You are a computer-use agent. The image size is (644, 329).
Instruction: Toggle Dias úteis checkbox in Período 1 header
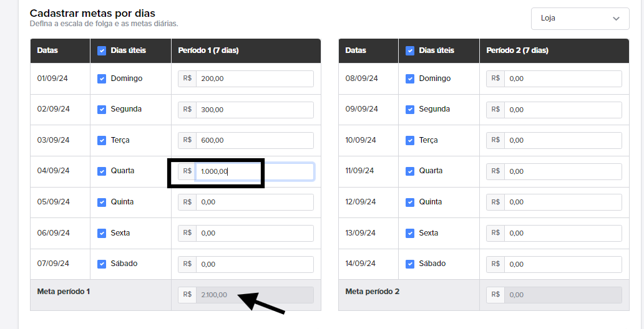coord(102,50)
